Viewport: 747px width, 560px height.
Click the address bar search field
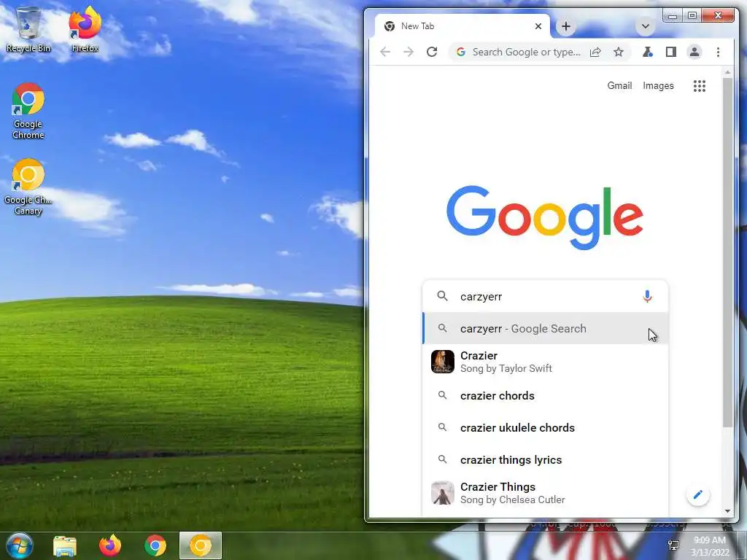click(527, 52)
